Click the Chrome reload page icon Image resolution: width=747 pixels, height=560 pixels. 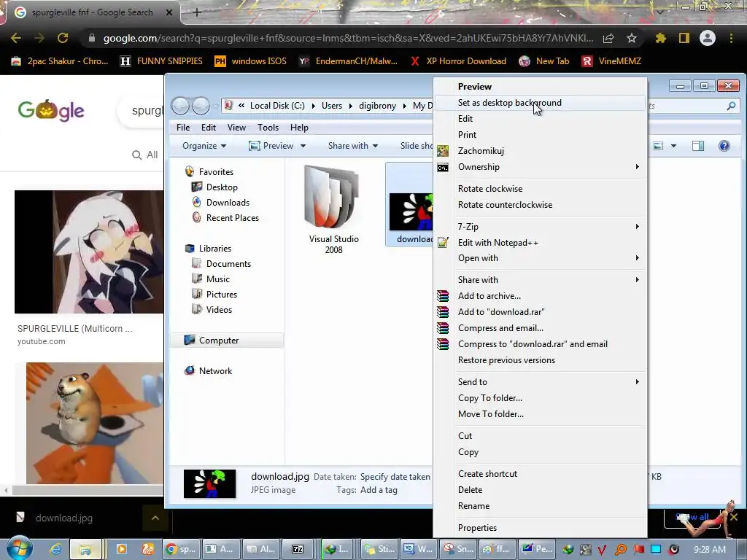[x=63, y=38]
